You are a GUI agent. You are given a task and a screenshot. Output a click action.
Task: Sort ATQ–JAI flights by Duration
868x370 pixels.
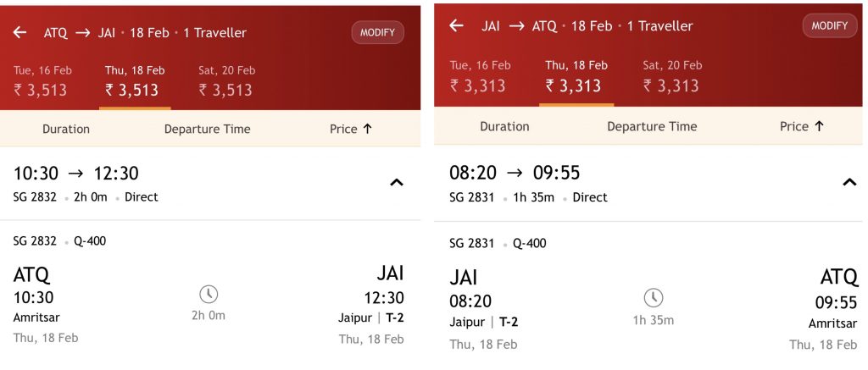(66, 129)
